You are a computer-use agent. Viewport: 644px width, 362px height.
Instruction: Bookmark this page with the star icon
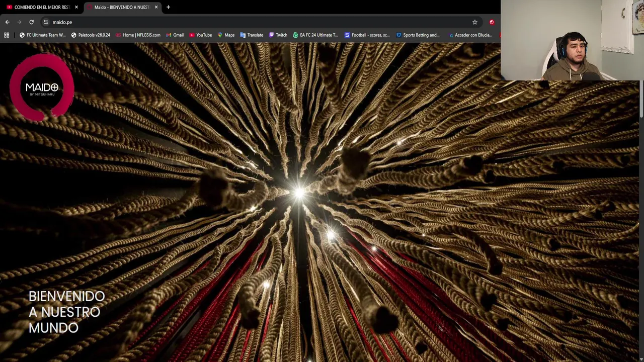pos(474,22)
